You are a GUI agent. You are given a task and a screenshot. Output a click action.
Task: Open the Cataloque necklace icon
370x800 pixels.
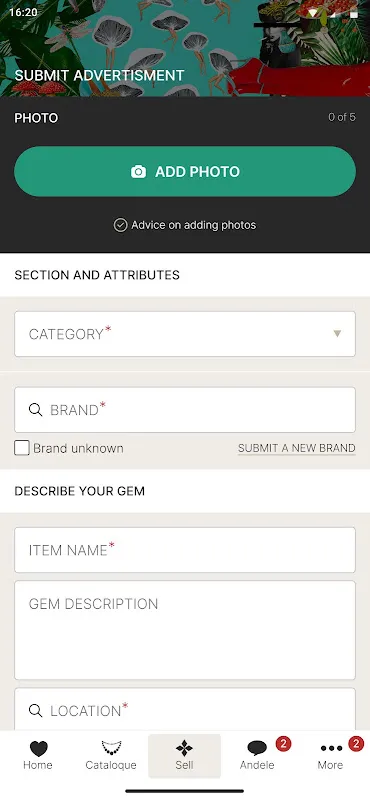pyautogui.click(x=111, y=748)
